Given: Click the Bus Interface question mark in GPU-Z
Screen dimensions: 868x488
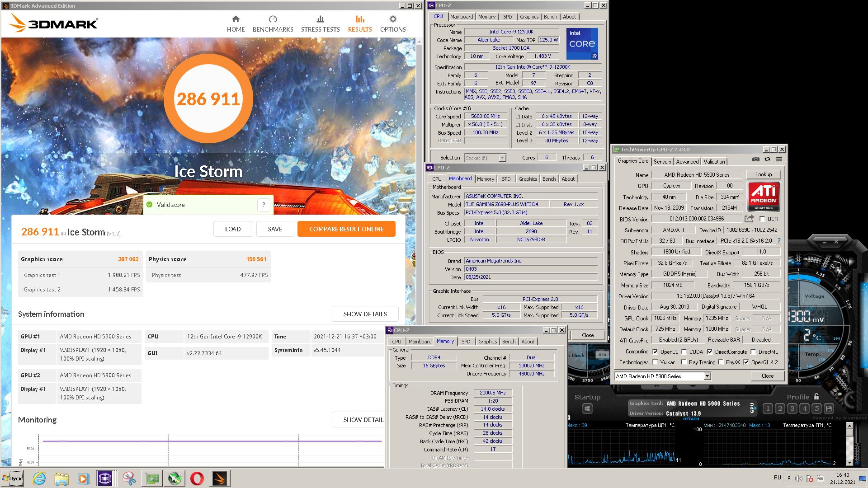Looking at the screenshot, I should 779,241.
